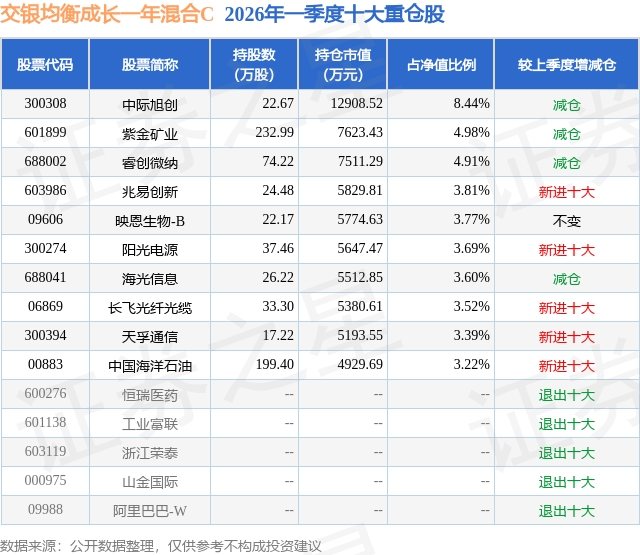
Task: Click the fund title 交银均衡成长一年混合C
Action: (107, 14)
